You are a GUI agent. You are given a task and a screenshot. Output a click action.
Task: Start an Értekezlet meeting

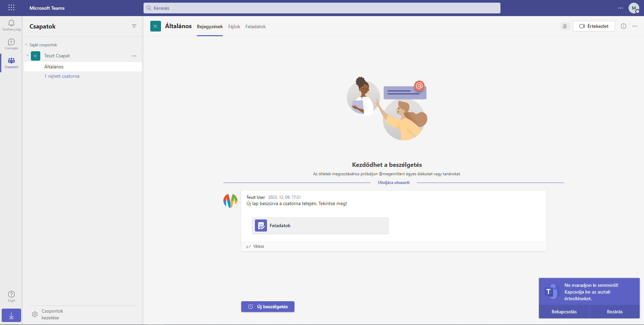594,26
